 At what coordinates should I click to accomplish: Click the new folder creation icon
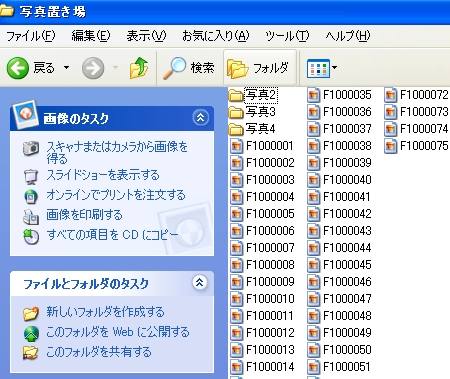31,313
